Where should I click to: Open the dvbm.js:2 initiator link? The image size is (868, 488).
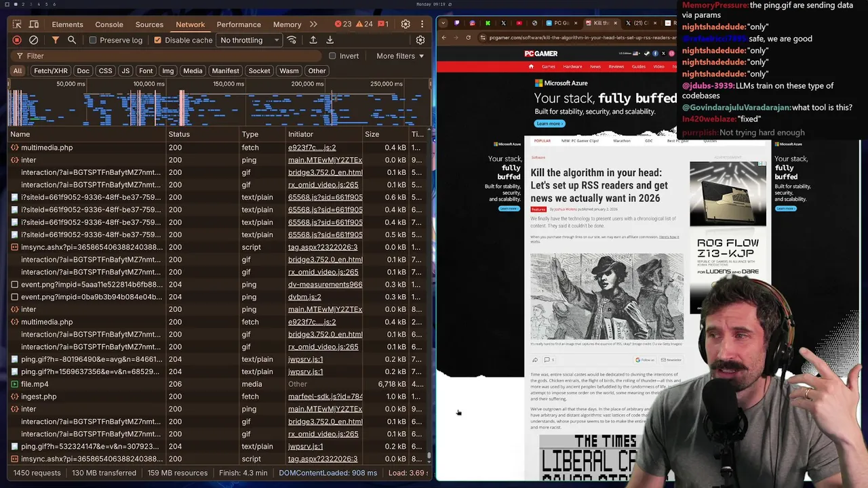tap(304, 297)
